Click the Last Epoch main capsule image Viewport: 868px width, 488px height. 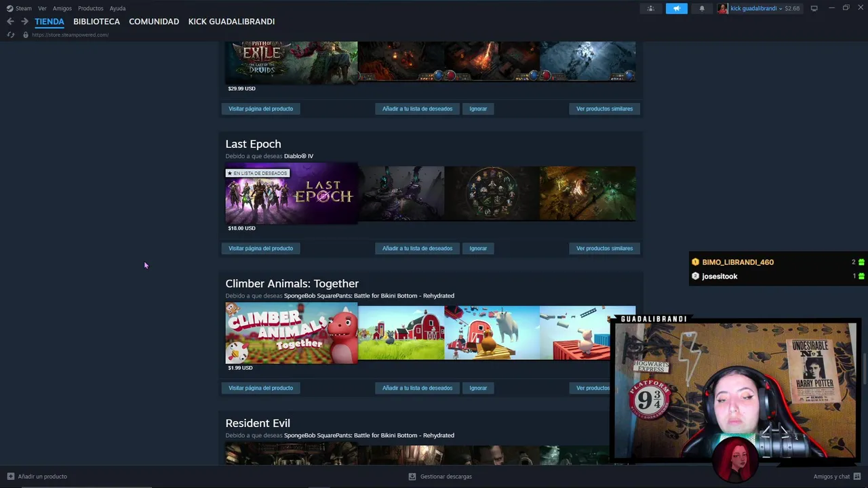pyautogui.click(x=291, y=193)
